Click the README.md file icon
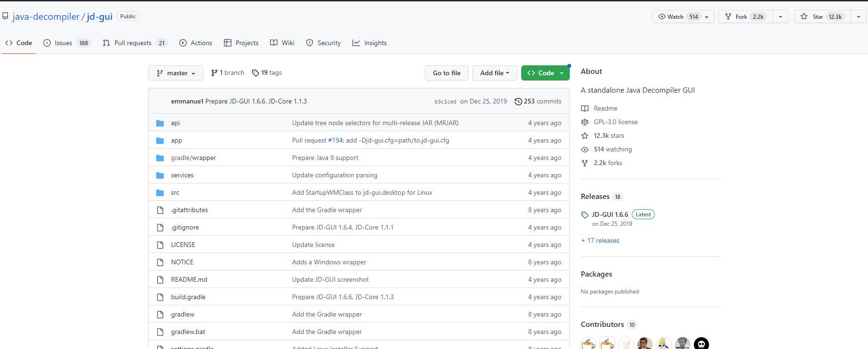 point(160,280)
